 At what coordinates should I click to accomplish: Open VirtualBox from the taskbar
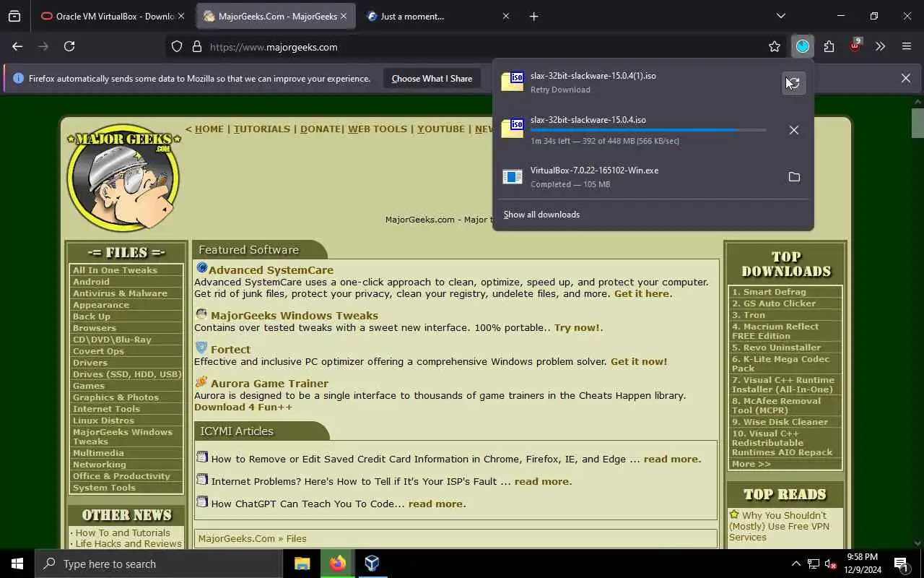(372, 564)
